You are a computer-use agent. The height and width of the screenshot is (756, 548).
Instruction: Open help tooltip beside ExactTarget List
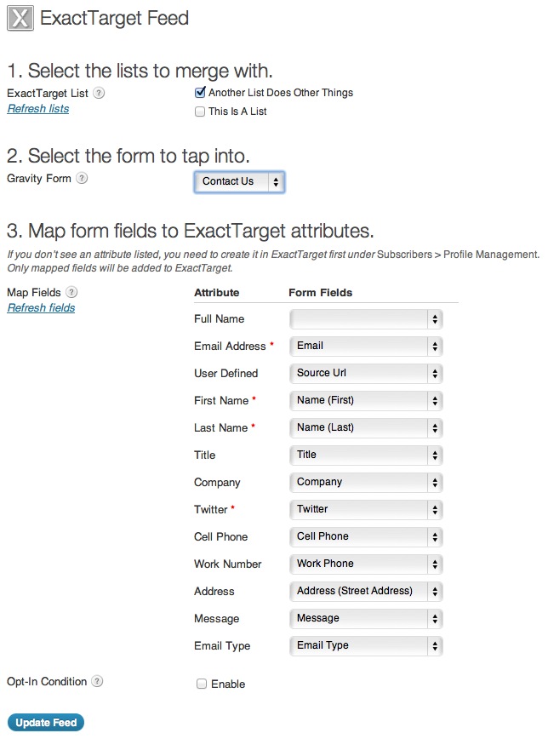pyautogui.click(x=99, y=93)
